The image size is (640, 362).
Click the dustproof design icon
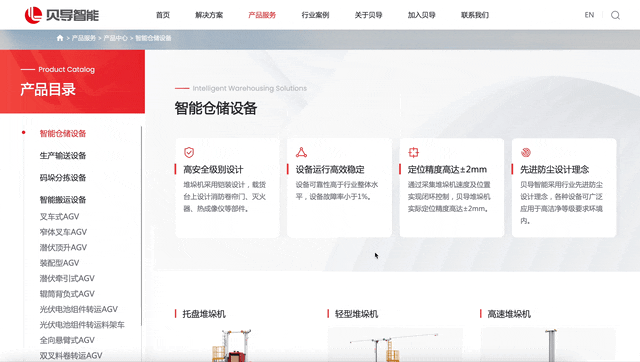point(526,152)
